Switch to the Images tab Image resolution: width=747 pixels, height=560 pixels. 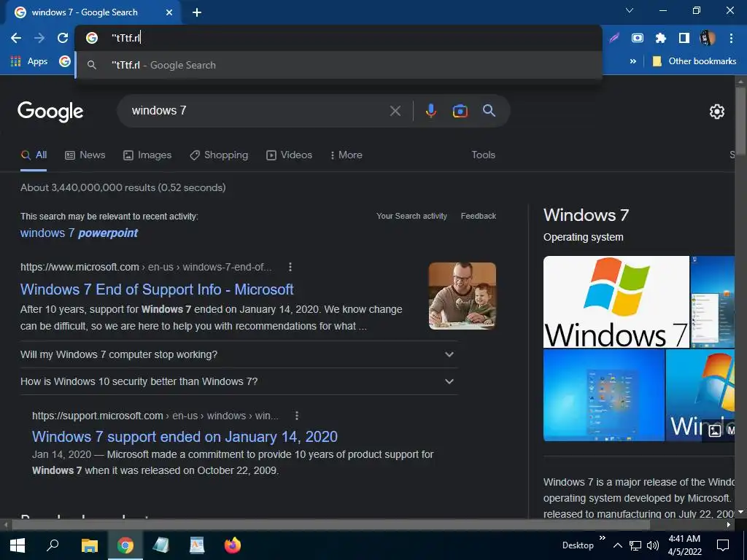click(147, 155)
